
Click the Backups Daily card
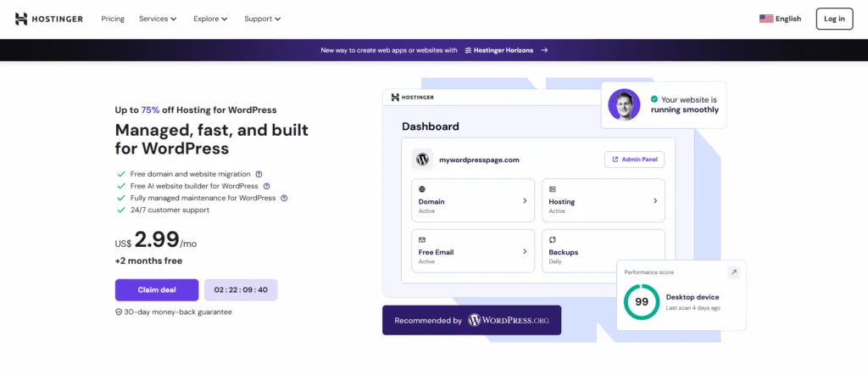click(x=604, y=250)
